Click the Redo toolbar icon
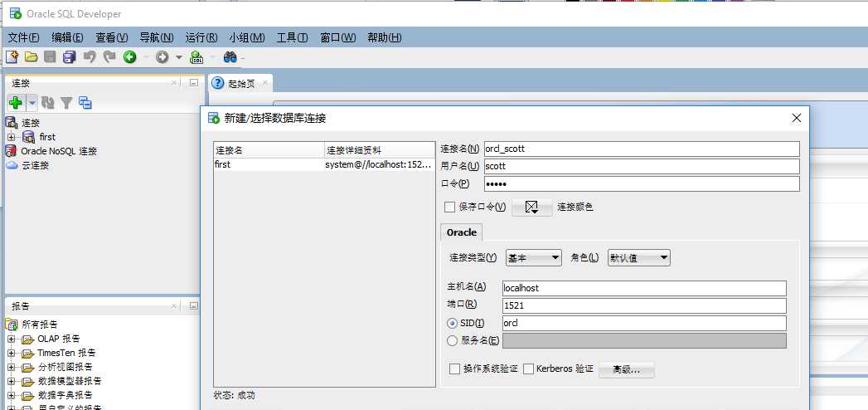 click(109, 56)
